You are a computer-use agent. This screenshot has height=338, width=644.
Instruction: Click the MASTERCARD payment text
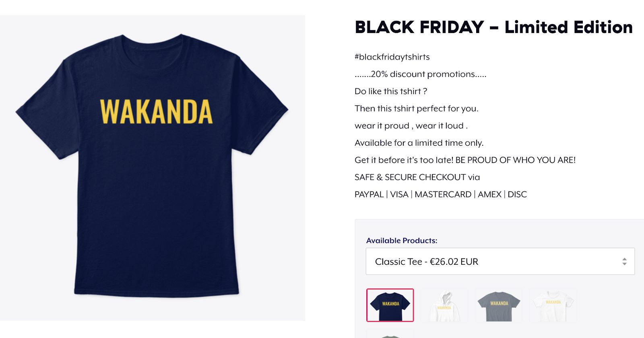[443, 194]
